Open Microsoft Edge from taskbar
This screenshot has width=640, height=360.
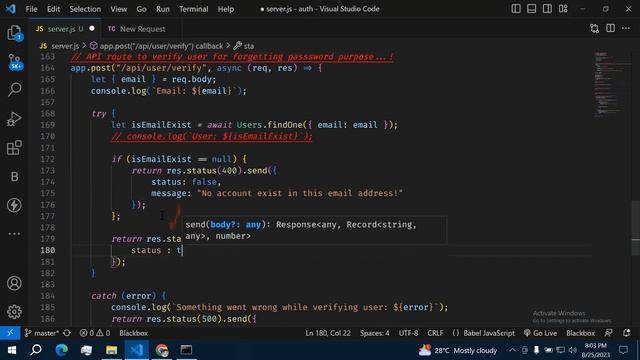tap(62, 350)
